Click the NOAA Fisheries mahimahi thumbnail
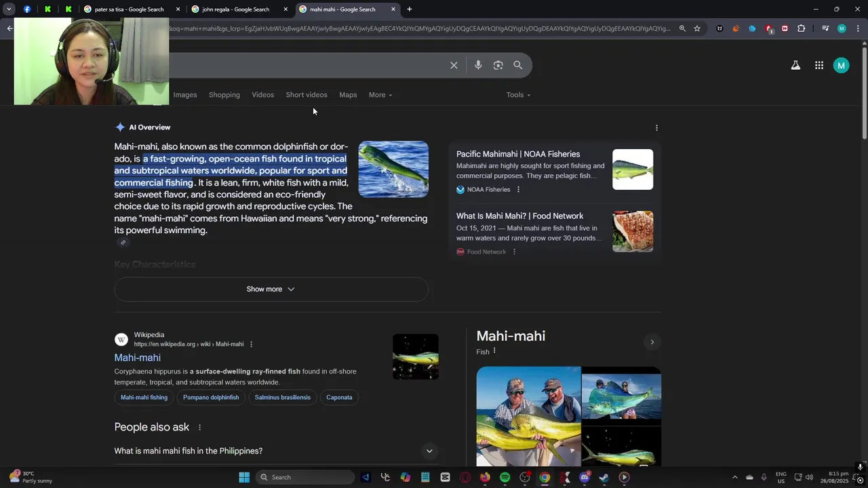This screenshot has width=868, height=488. point(633,169)
